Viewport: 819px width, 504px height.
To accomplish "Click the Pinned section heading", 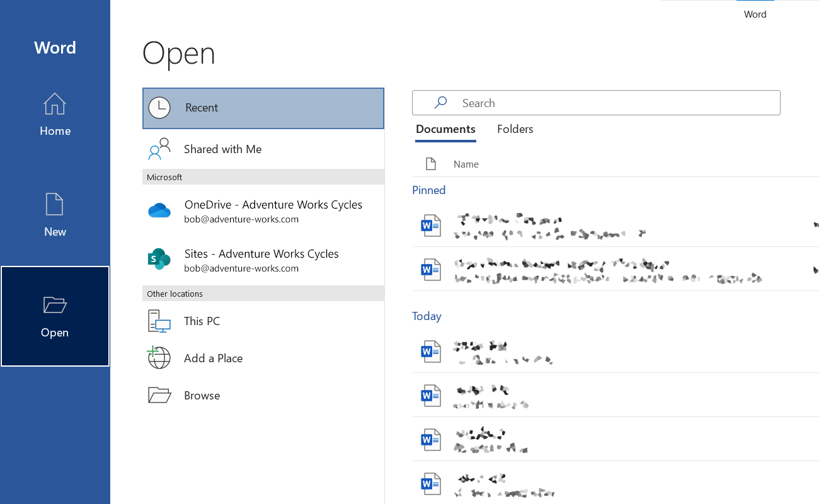I will 429,190.
